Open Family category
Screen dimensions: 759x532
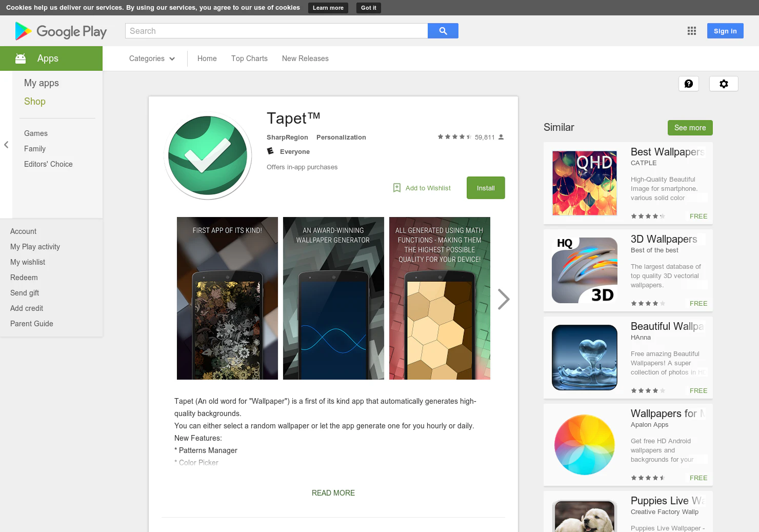coord(35,149)
